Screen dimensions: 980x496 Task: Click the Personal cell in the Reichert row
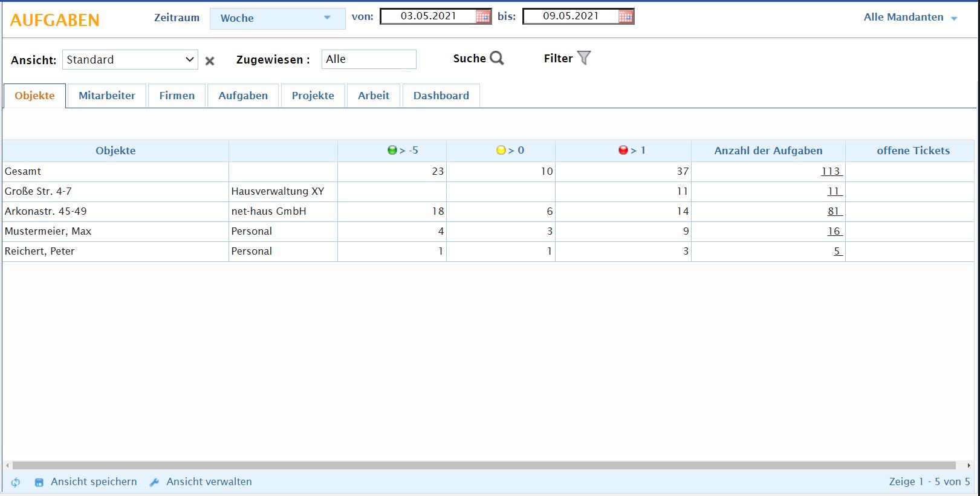(283, 251)
